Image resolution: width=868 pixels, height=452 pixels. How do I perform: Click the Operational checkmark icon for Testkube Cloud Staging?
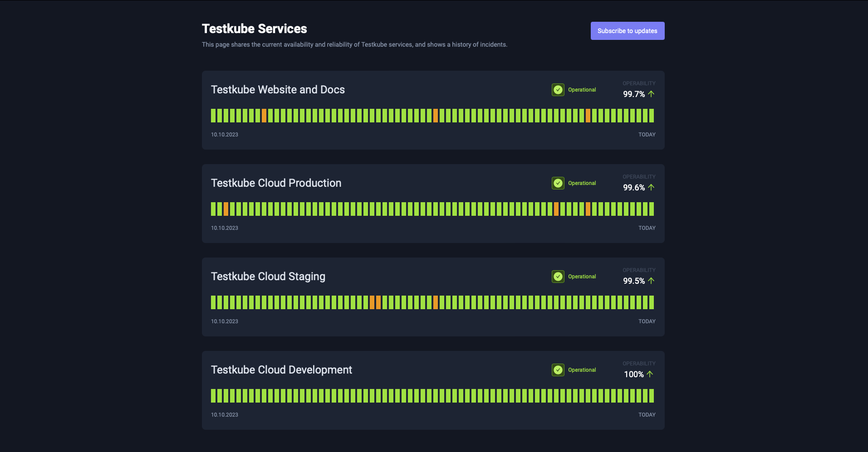point(558,276)
